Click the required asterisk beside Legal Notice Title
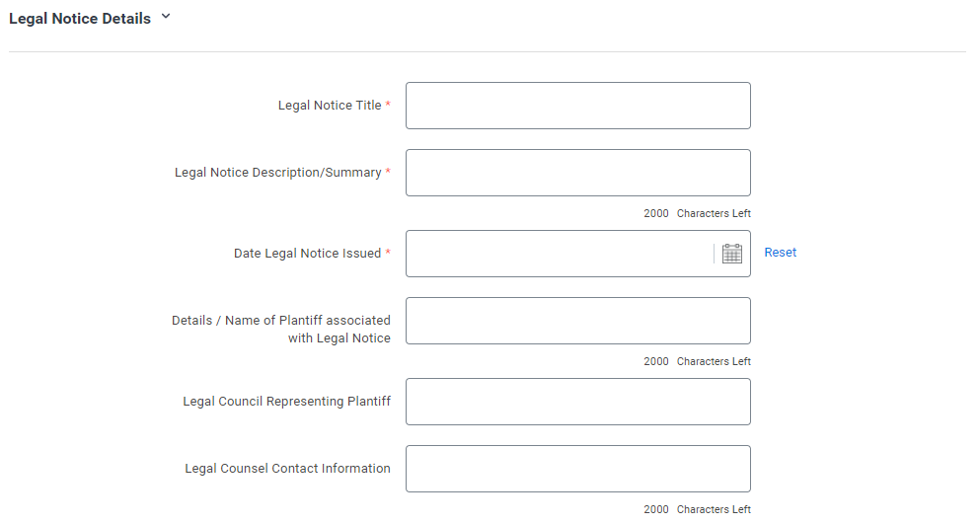The image size is (980, 524). click(388, 104)
